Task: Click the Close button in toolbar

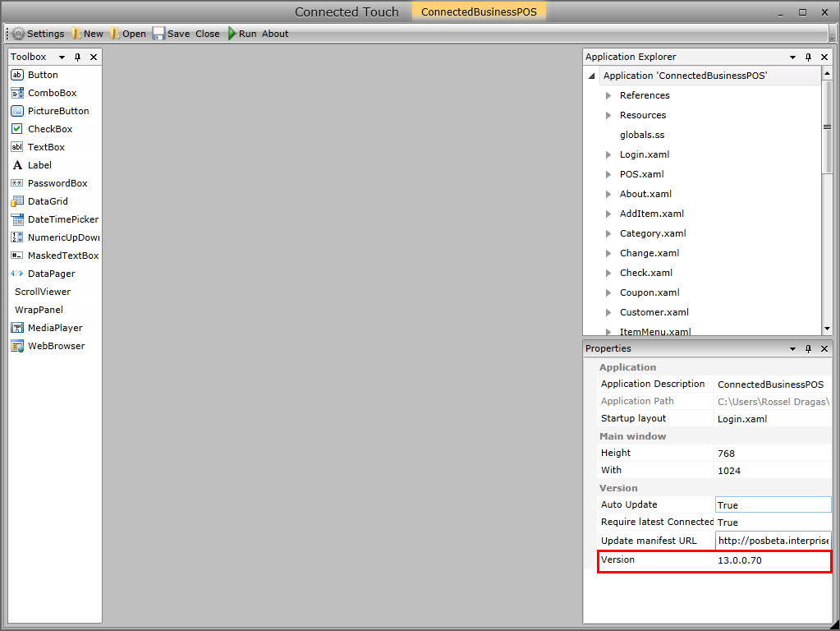Action: [208, 34]
